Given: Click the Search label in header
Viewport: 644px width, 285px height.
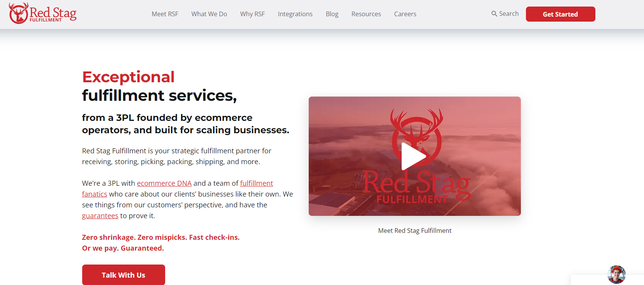Looking at the screenshot, I should pyautogui.click(x=509, y=14).
